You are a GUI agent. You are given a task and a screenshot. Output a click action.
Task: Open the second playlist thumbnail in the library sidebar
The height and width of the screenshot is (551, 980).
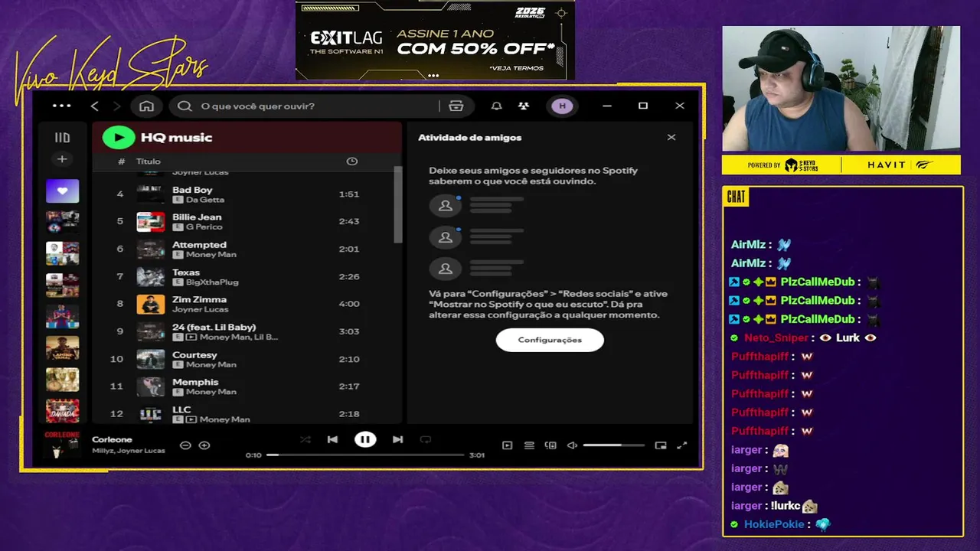coord(62,222)
